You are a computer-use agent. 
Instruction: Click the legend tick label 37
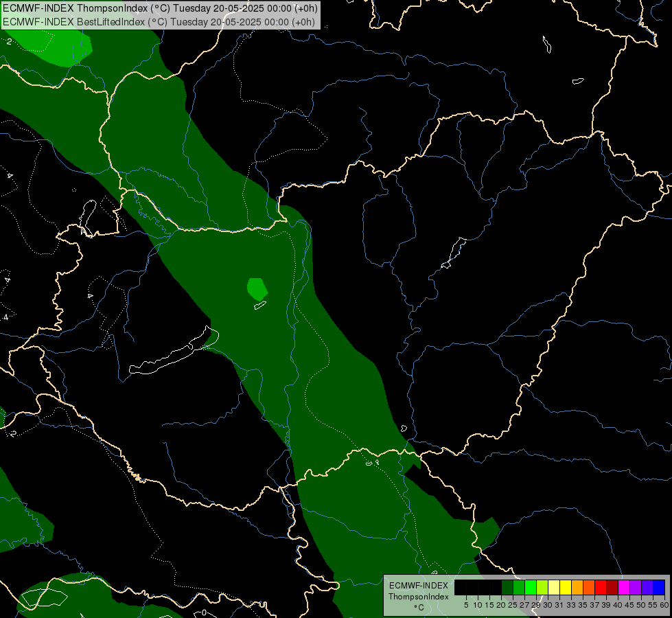click(x=594, y=605)
